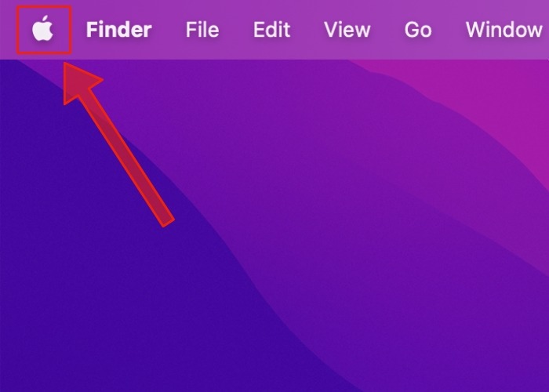549x392 pixels.
Task: Open the Go menu
Action: 418,30
